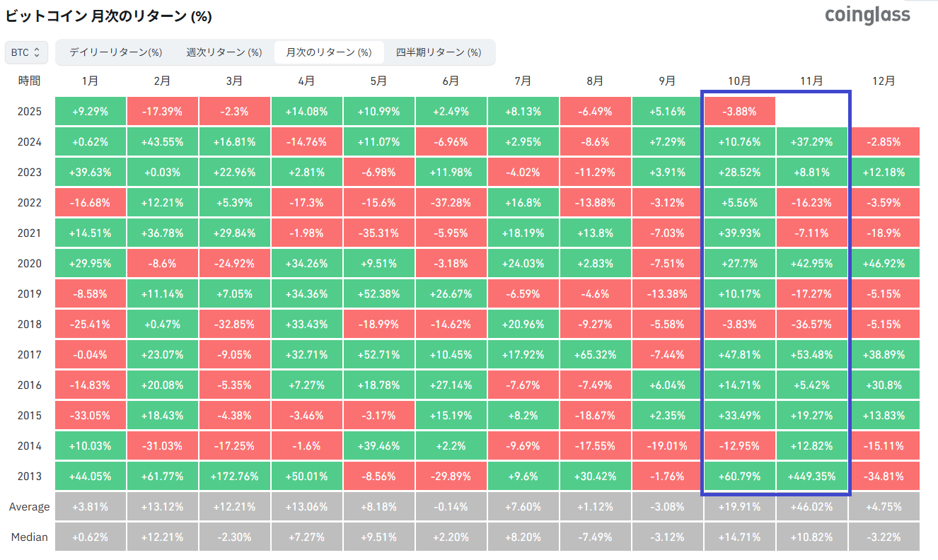Click the BTC sort arrows icon
The width and height of the screenshot is (938, 560).
tap(38, 52)
